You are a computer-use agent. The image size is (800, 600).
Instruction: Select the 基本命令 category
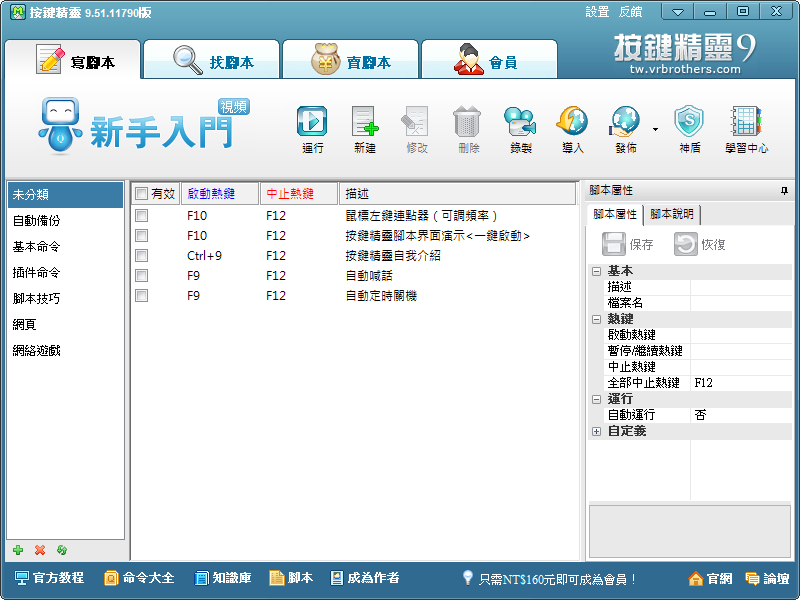[65, 246]
